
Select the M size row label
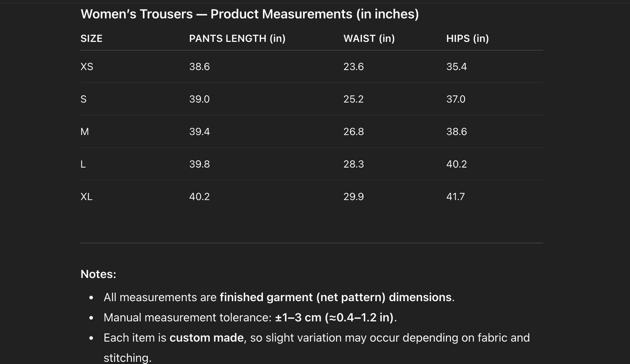[x=85, y=131]
